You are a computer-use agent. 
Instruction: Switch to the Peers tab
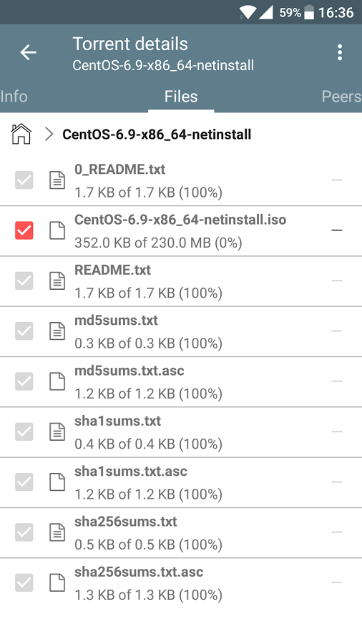pyautogui.click(x=341, y=97)
